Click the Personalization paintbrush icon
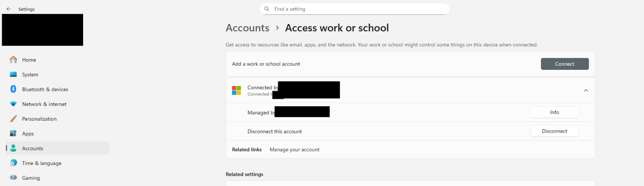Screen dimensions: 644x186 coord(13,119)
